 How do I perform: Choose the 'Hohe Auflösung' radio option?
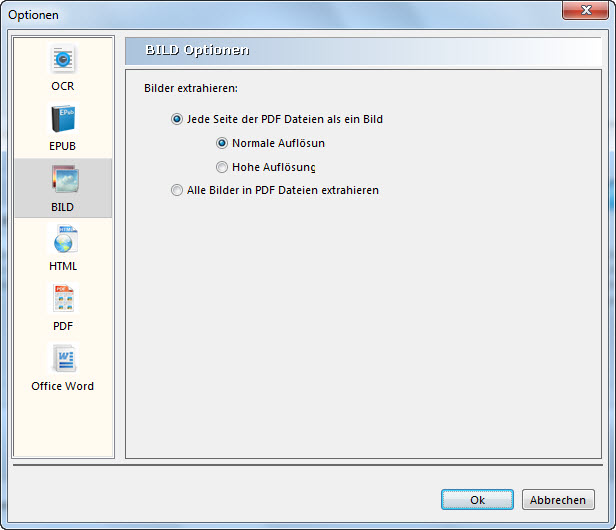(x=222, y=167)
